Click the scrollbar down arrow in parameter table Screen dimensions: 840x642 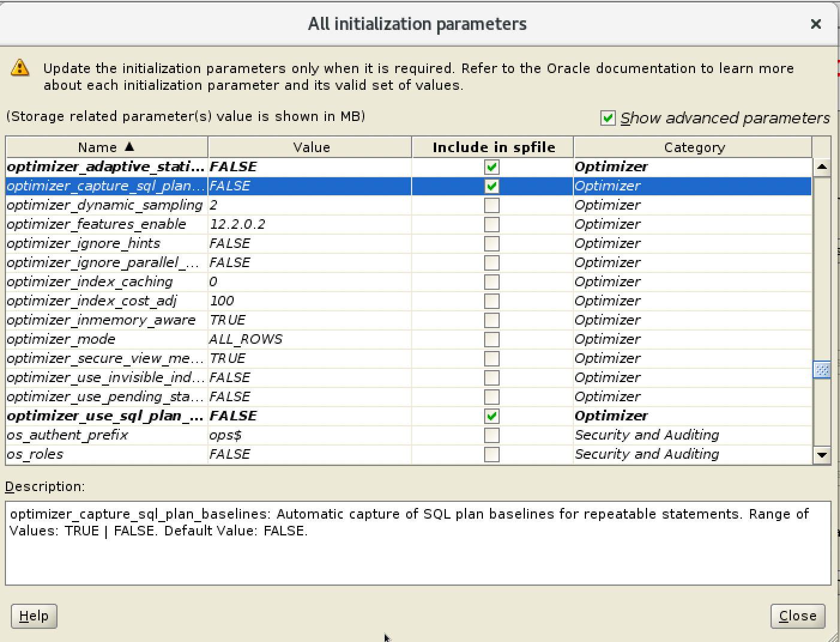(822, 455)
